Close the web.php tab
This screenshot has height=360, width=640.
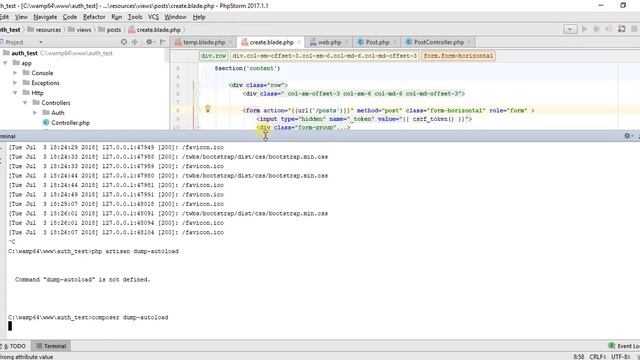(347, 42)
